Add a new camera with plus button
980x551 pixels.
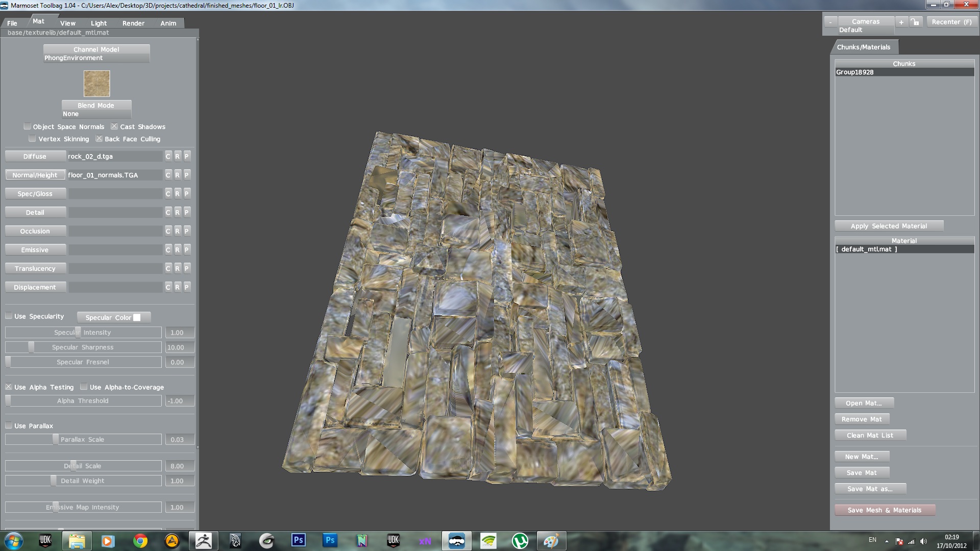click(x=901, y=22)
